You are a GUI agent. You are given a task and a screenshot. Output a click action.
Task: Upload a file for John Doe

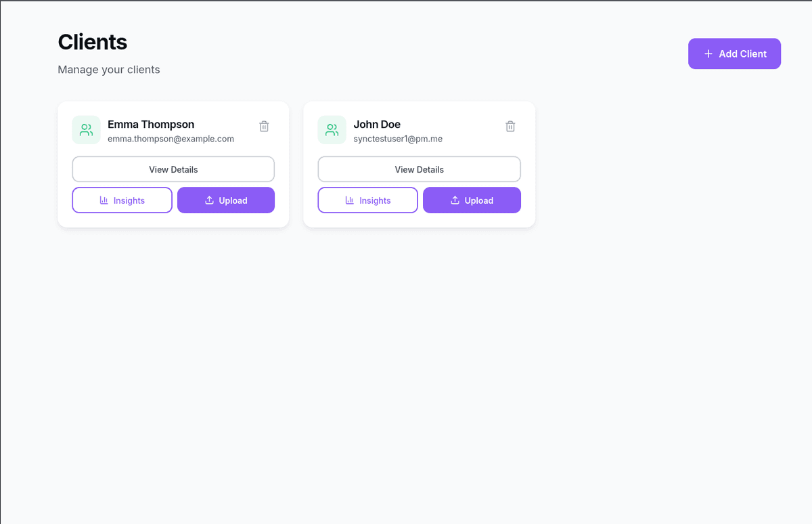pos(472,200)
